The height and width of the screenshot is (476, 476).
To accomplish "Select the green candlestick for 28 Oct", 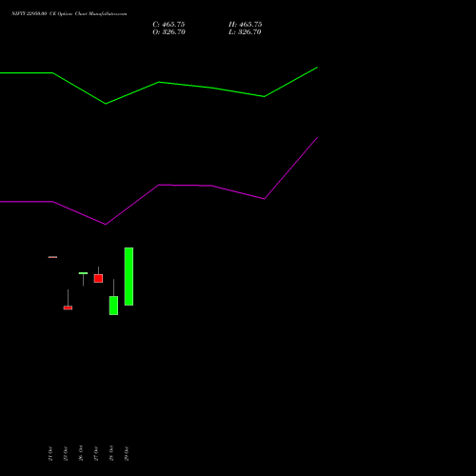I will coord(113,306).
